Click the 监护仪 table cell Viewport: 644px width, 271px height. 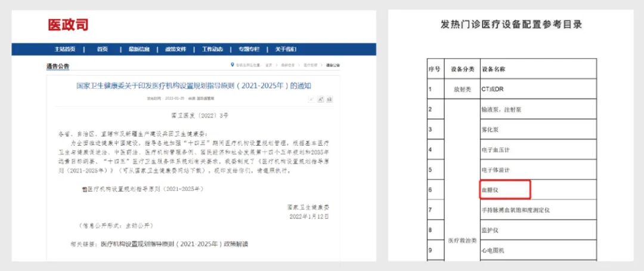tap(538, 230)
